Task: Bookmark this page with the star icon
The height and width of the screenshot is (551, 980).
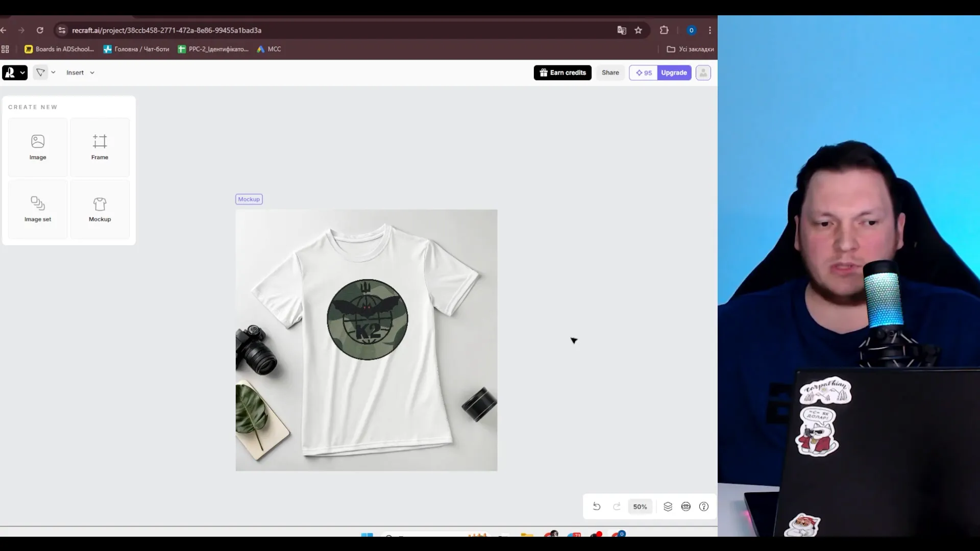Action: [638, 30]
